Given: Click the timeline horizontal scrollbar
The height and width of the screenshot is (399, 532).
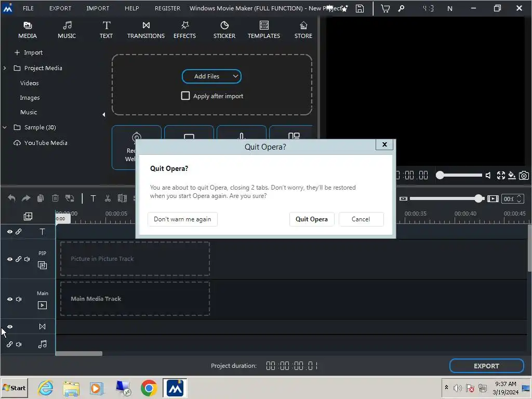Looking at the screenshot, I should [x=79, y=353].
